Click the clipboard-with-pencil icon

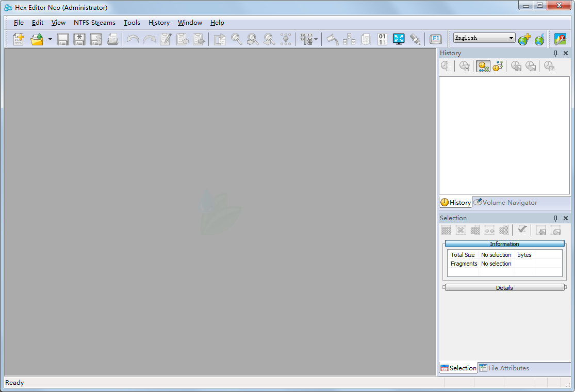pos(166,39)
